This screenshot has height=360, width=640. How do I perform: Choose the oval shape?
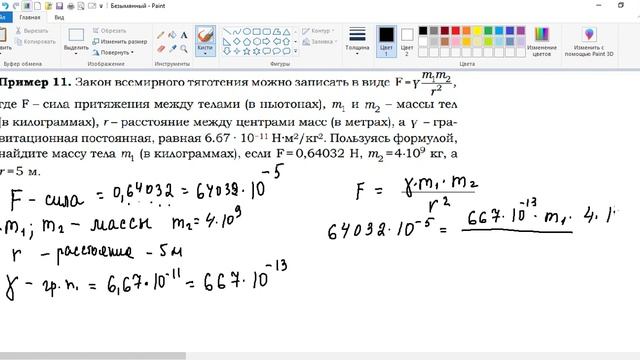pyautogui.click(x=247, y=31)
